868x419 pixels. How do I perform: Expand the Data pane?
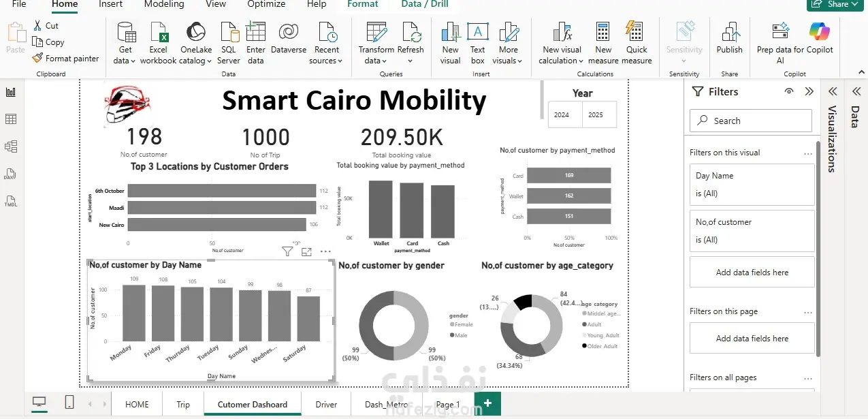(x=856, y=91)
